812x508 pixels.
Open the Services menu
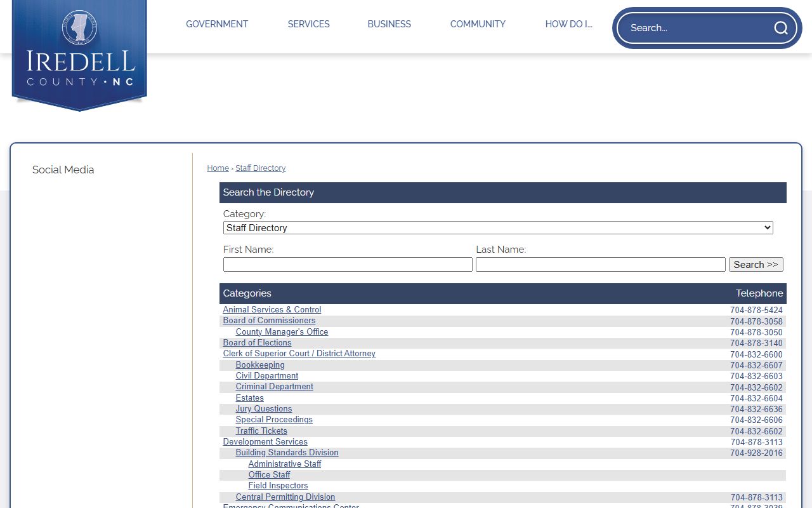coord(309,24)
